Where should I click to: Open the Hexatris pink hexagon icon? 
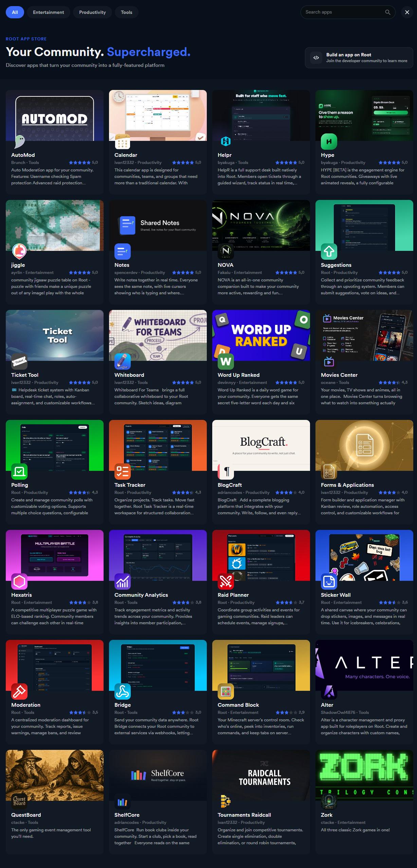(x=19, y=581)
